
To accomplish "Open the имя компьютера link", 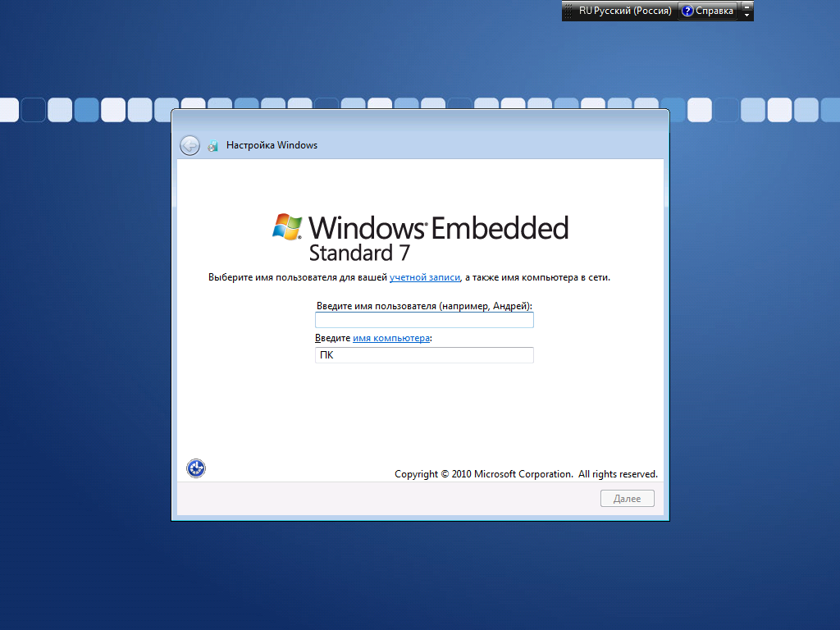I will pos(391,338).
